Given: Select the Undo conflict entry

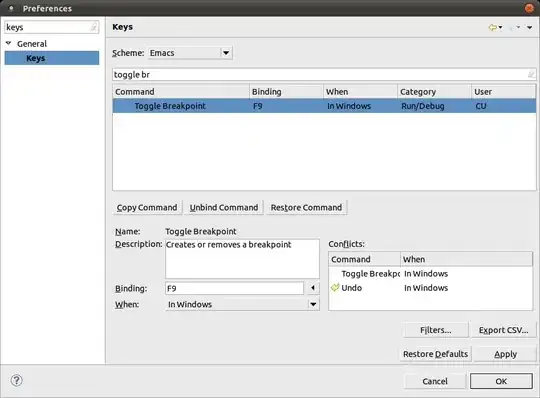Looking at the screenshot, I should coord(430,288).
